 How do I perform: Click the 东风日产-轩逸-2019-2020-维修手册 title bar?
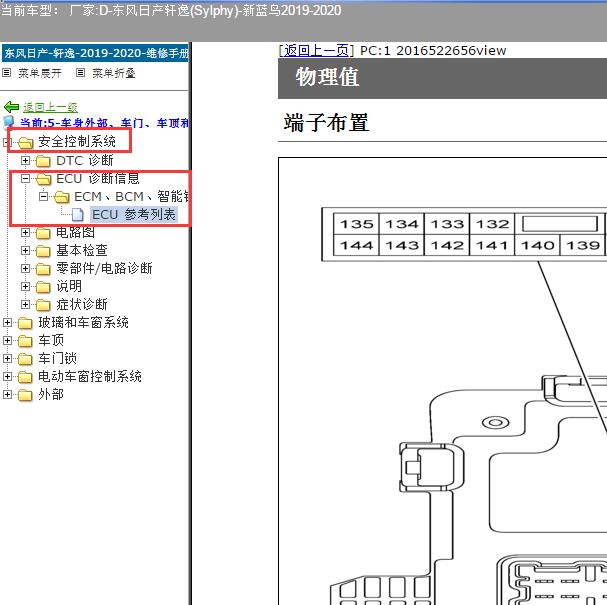95,53
